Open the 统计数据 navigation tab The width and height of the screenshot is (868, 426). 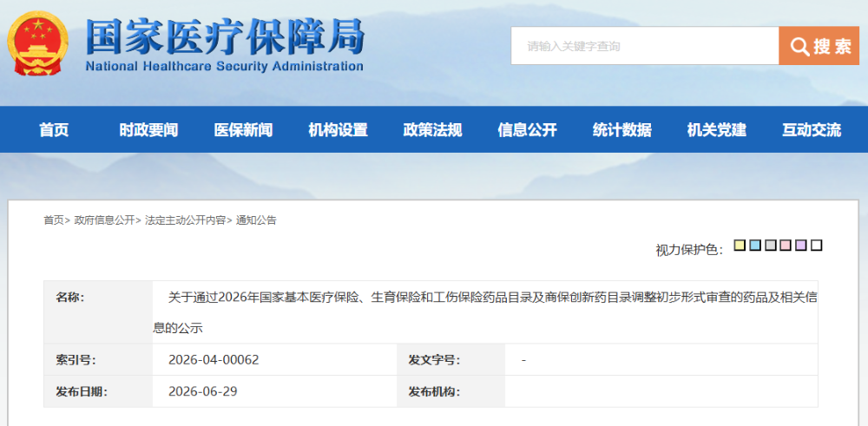coord(621,130)
